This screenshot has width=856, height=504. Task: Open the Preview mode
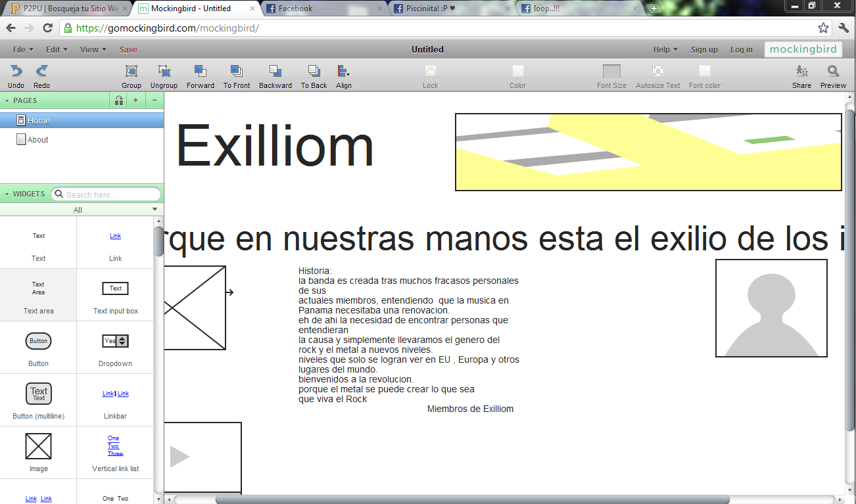click(x=833, y=71)
